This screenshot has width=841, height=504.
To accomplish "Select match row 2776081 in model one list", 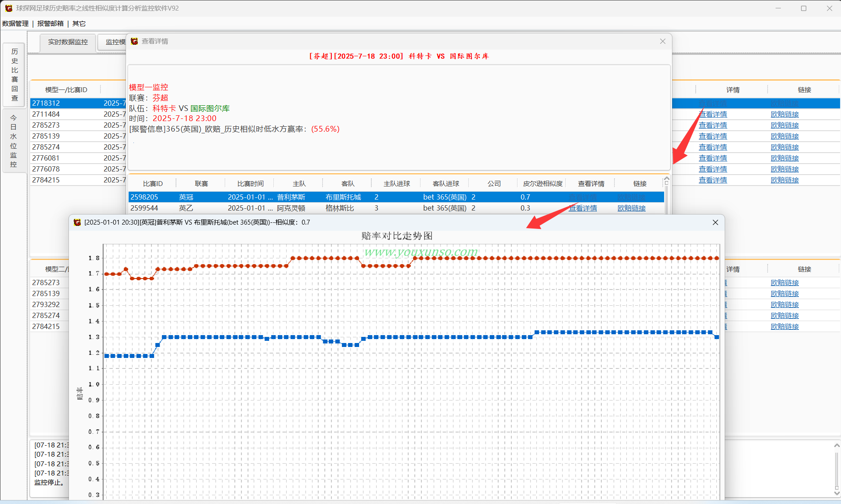I will pyautogui.click(x=78, y=158).
